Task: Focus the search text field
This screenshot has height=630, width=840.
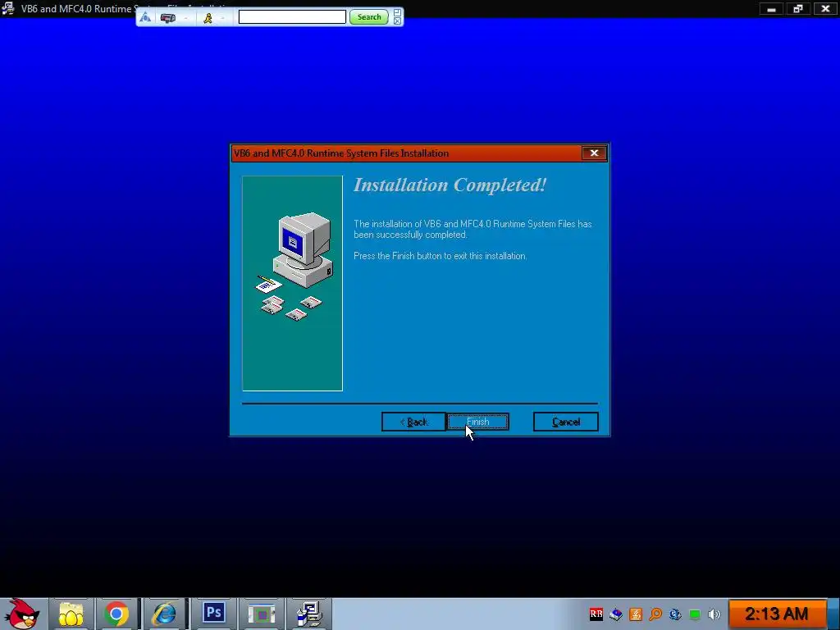Action: pyautogui.click(x=292, y=17)
